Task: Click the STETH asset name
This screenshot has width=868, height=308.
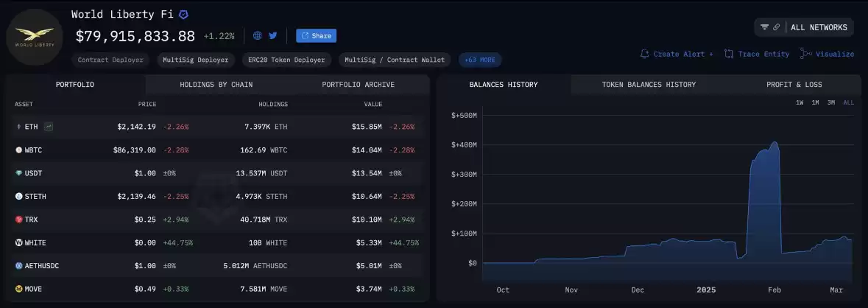Action: (35, 196)
